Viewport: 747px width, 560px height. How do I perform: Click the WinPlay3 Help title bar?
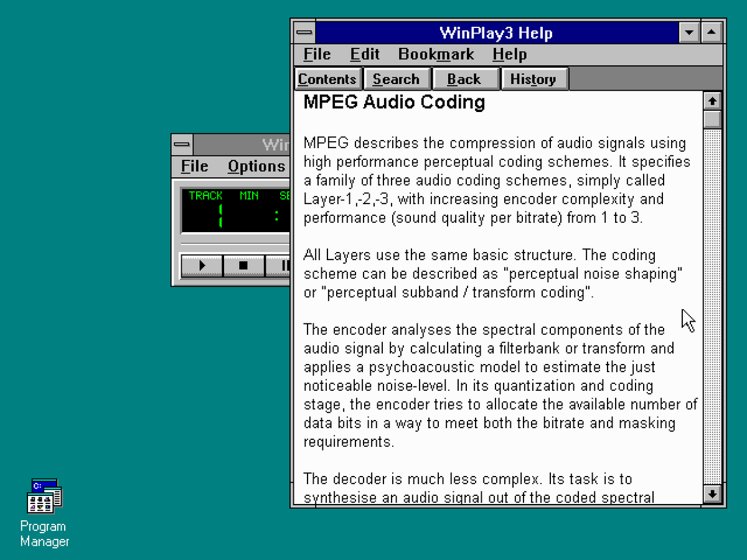point(497,32)
